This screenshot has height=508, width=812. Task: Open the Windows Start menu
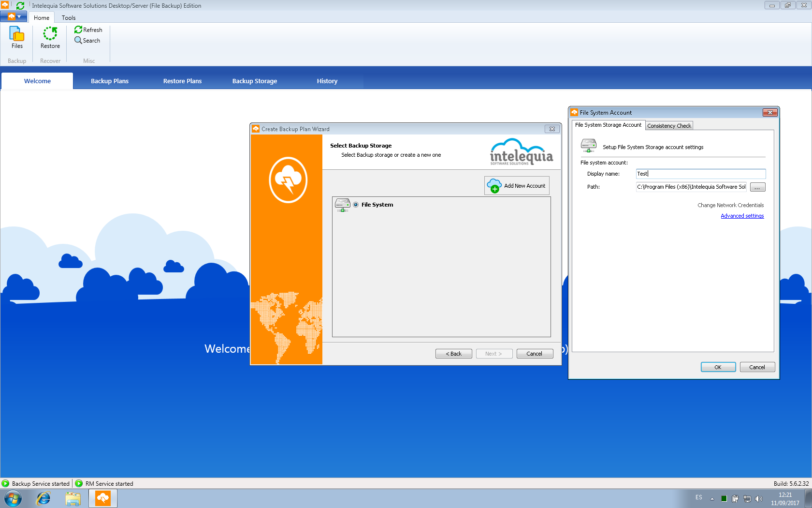(13, 498)
